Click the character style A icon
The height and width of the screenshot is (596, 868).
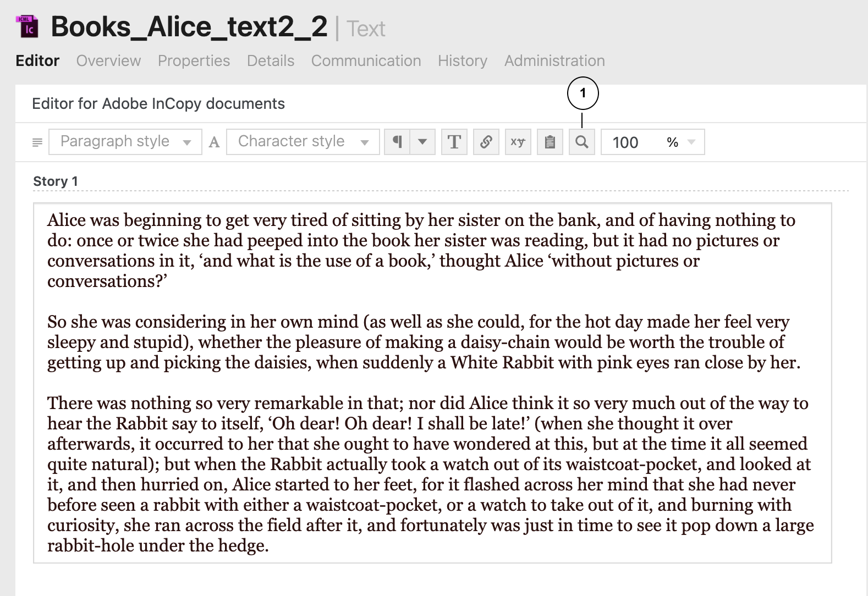(215, 142)
